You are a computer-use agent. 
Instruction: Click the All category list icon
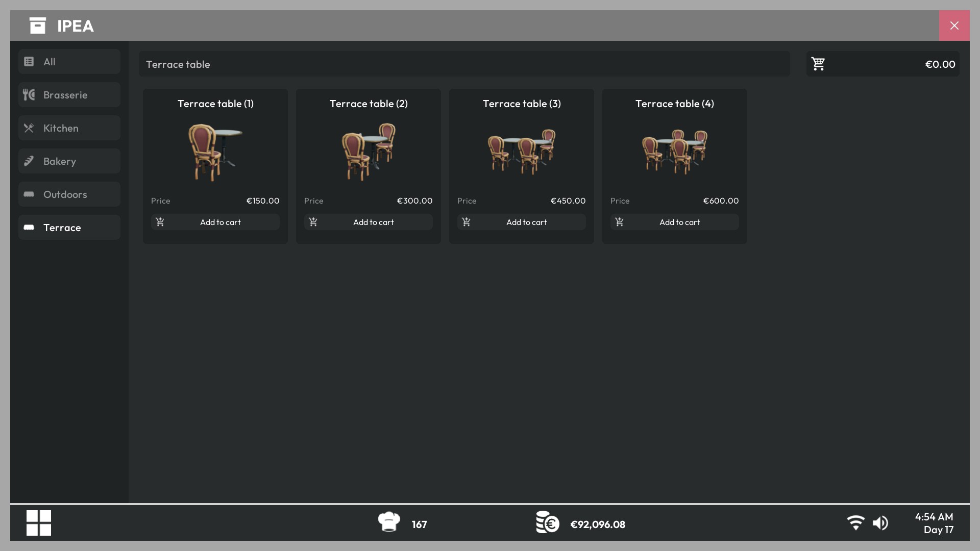pyautogui.click(x=29, y=62)
